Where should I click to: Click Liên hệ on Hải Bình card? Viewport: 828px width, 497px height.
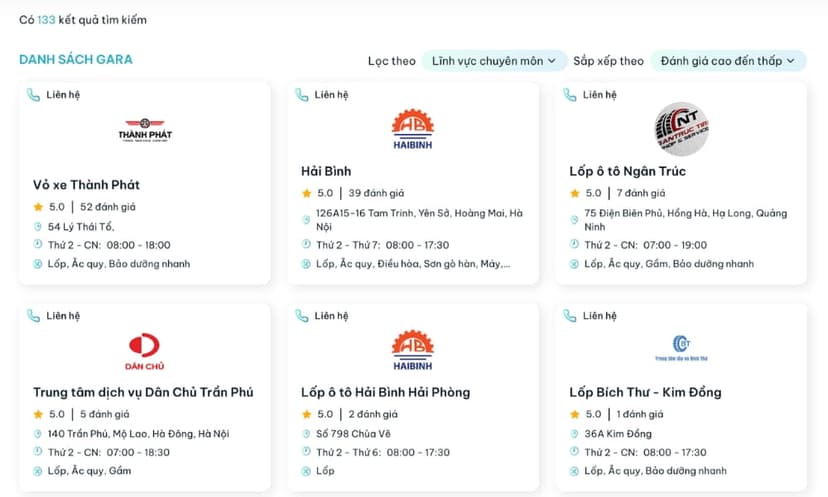pyautogui.click(x=331, y=95)
